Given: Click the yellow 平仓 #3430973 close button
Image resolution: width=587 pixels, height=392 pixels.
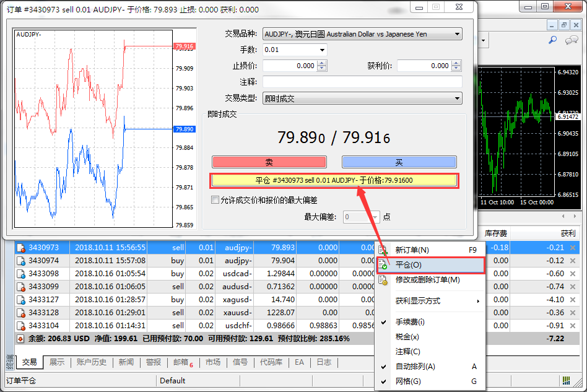Looking at the screenshot, I should click(334, 180).
